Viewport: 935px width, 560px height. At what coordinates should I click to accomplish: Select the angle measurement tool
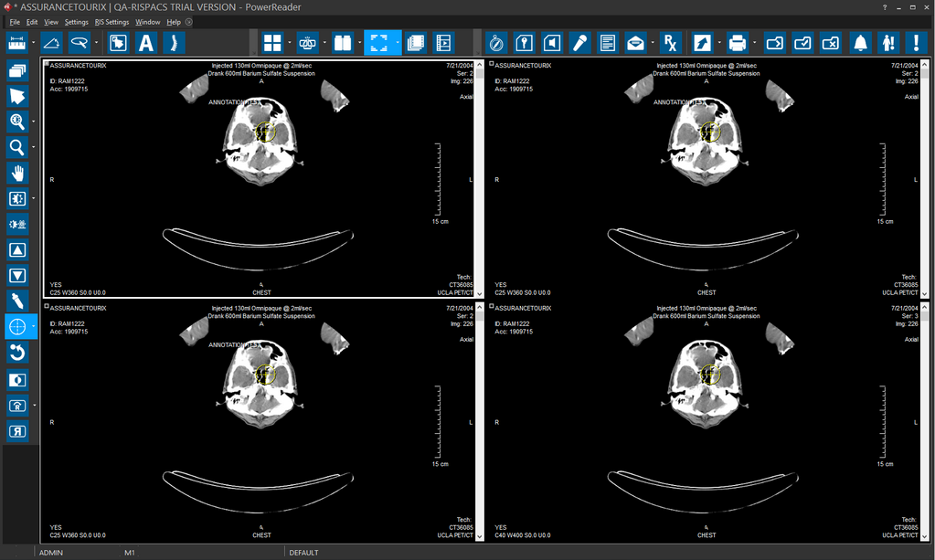tap(52, 43)
